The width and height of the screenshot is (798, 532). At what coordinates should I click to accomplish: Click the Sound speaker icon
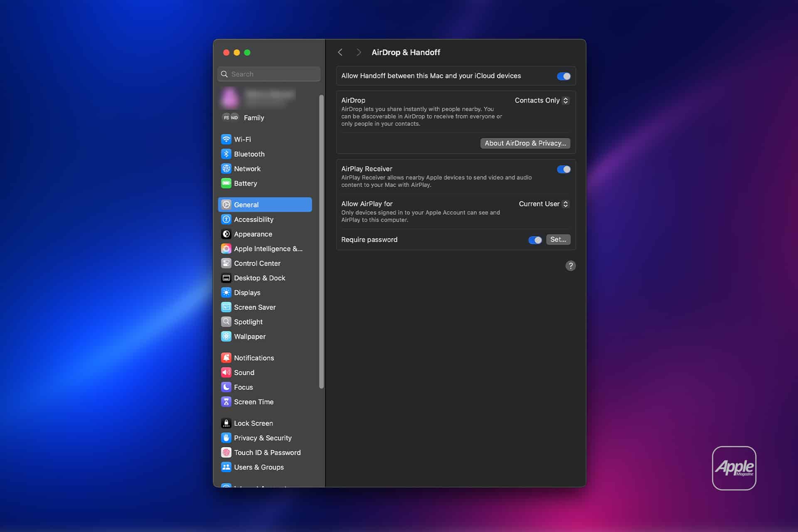point(226,372)
